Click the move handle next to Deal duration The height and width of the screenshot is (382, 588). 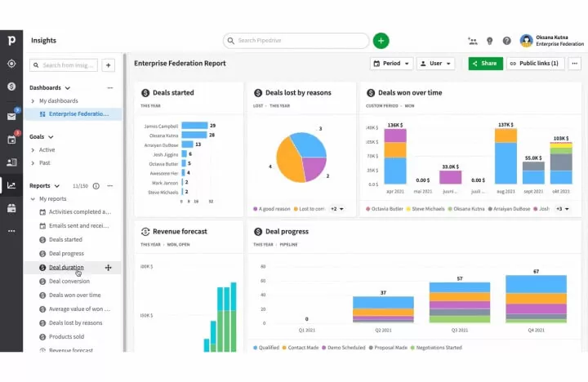109,268
